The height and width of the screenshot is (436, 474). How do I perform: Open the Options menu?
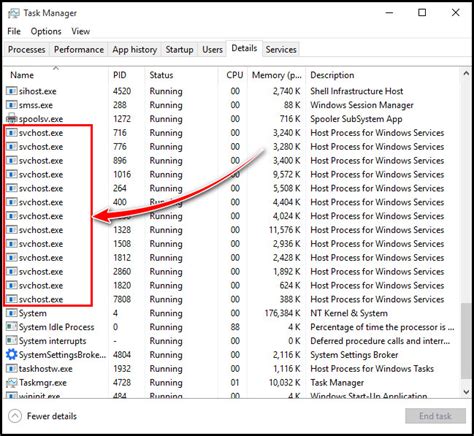[46, 31]
